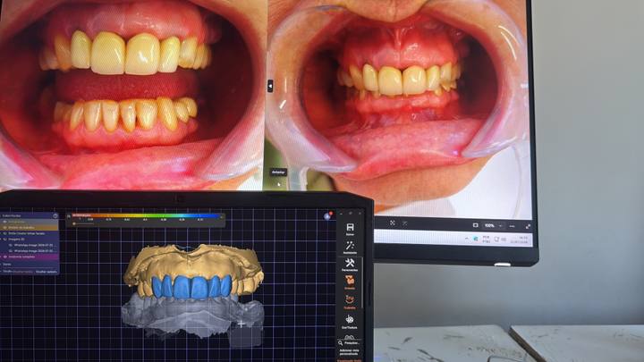Click the icon left of the color scale

[69, 216]
